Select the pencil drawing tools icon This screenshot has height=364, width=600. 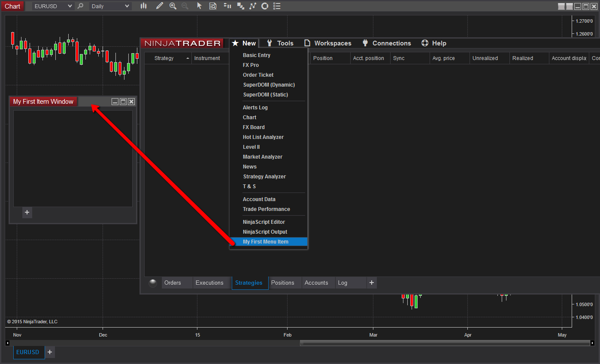(x=159, y=6)
